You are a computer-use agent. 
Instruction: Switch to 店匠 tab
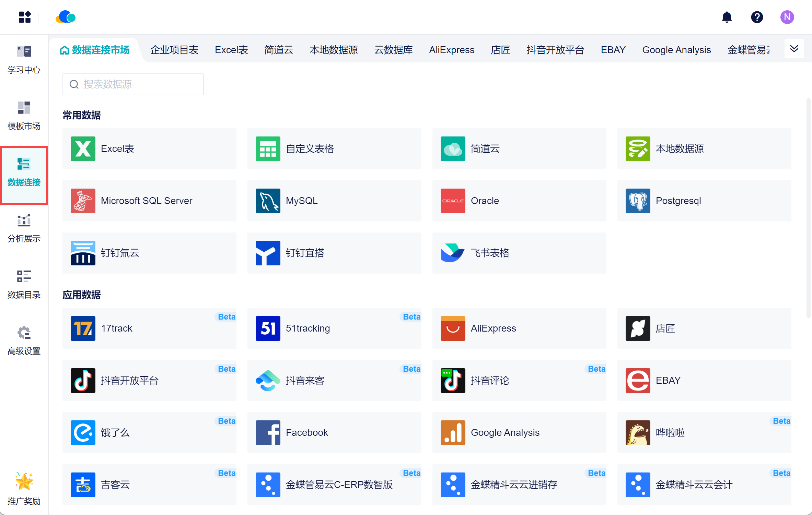(x=500, y=50)
